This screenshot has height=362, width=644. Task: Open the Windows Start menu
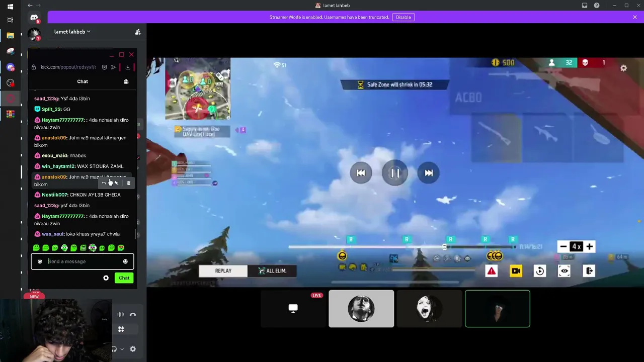(x=10, y=7)
